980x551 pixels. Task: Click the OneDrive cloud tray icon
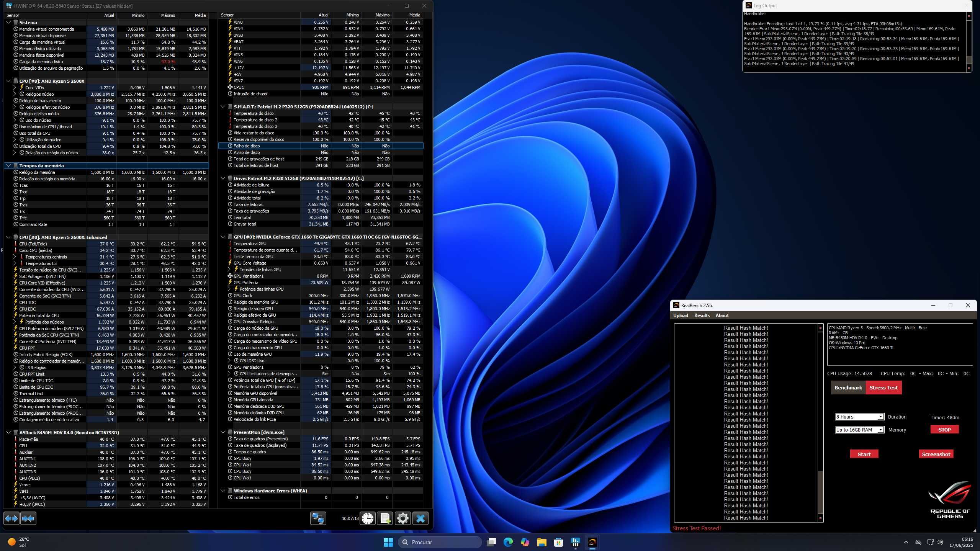pos(918,542)
